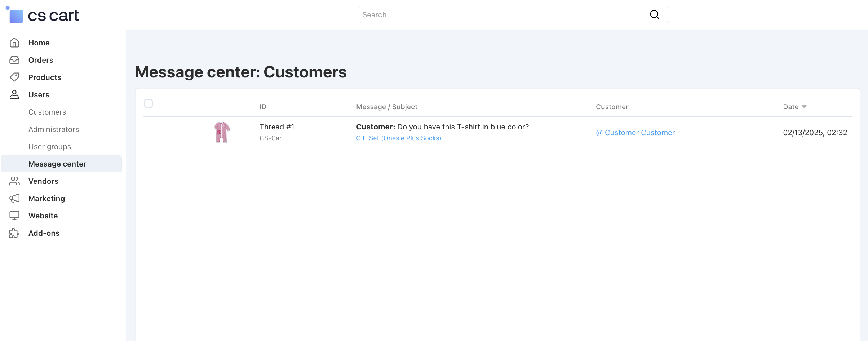
Task: Click the search magnifier icon
Action: (654, 14)
